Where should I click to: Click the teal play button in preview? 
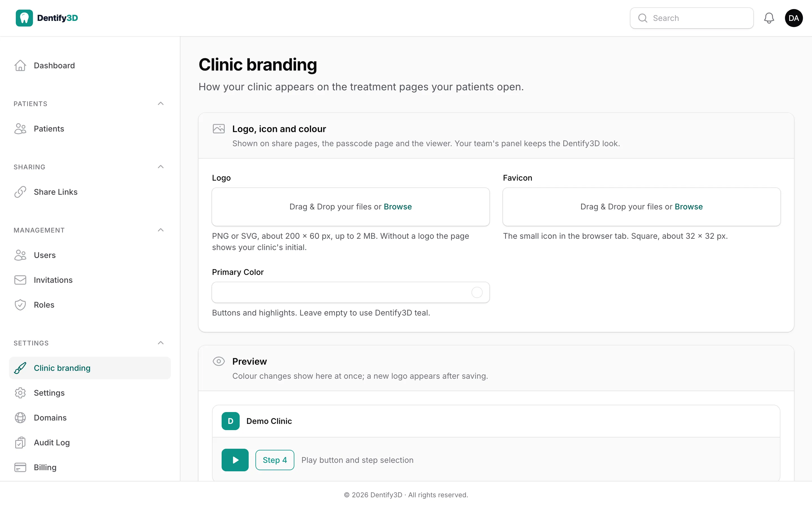point(235,460)
